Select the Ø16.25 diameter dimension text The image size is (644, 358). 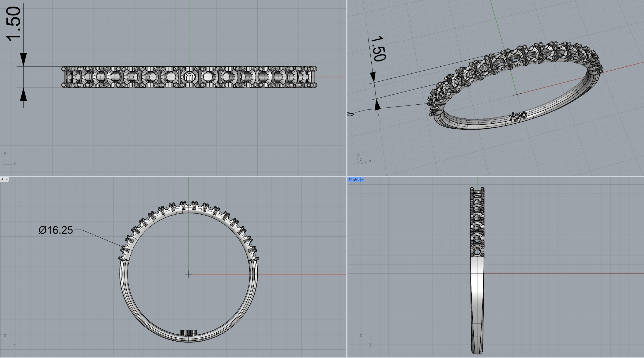click(56, 230)
